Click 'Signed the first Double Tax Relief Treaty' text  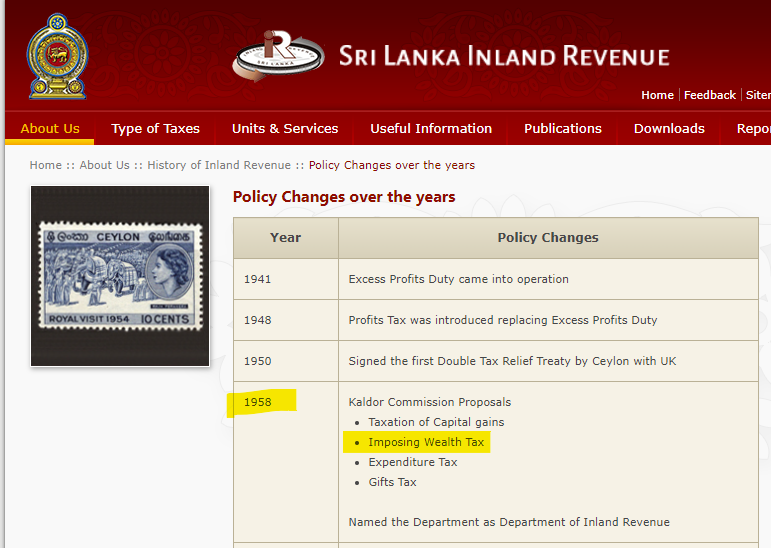click(512, 361)
